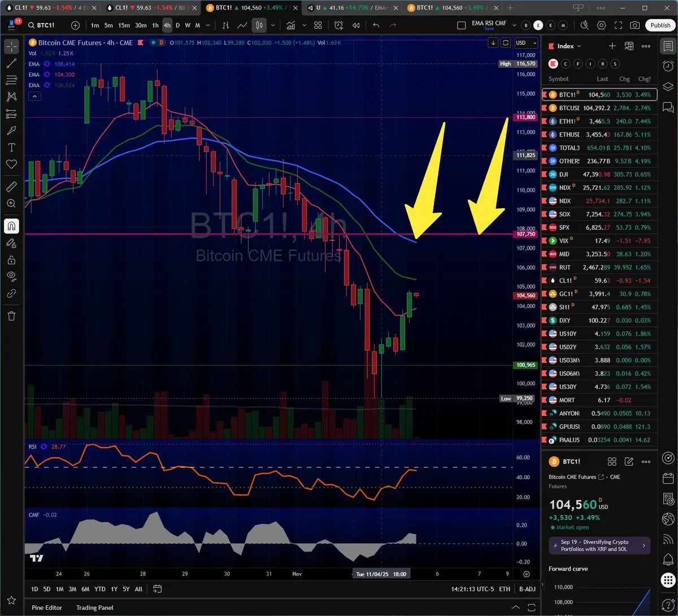Open the indicator templates grid

[x=318, y=25]
